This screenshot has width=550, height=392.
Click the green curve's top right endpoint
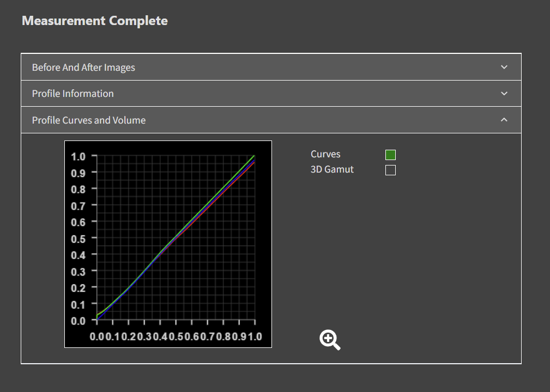[x=254, y=156]
